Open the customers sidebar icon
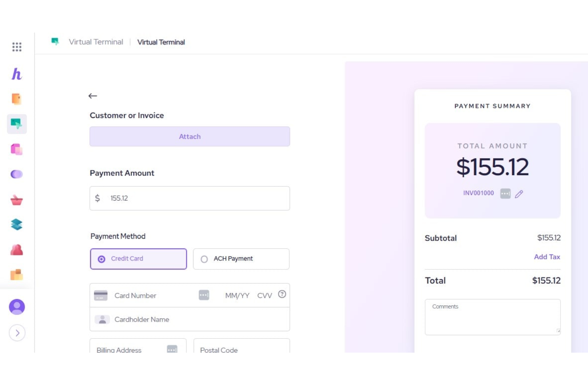Screen dimensions: 588x392 16,250
